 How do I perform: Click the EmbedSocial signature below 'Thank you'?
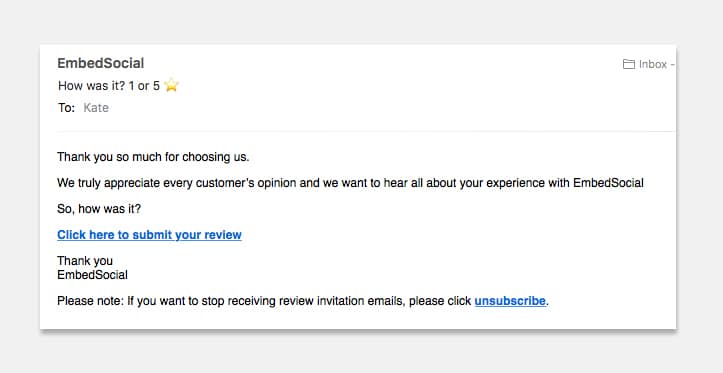[92, 275]
